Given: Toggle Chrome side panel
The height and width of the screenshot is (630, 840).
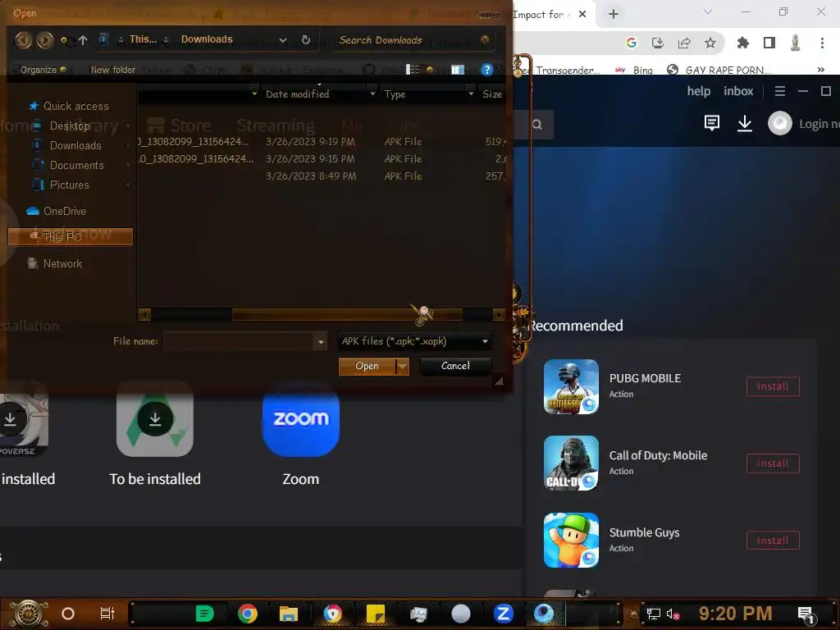Looking at the screenshot, I should [769, 43].
